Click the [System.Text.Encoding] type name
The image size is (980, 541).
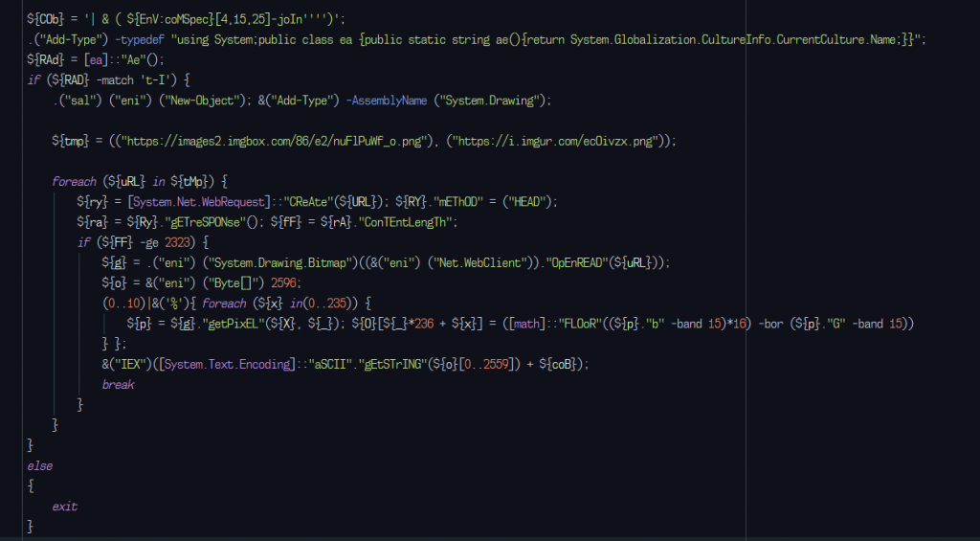tap(227, 364)
